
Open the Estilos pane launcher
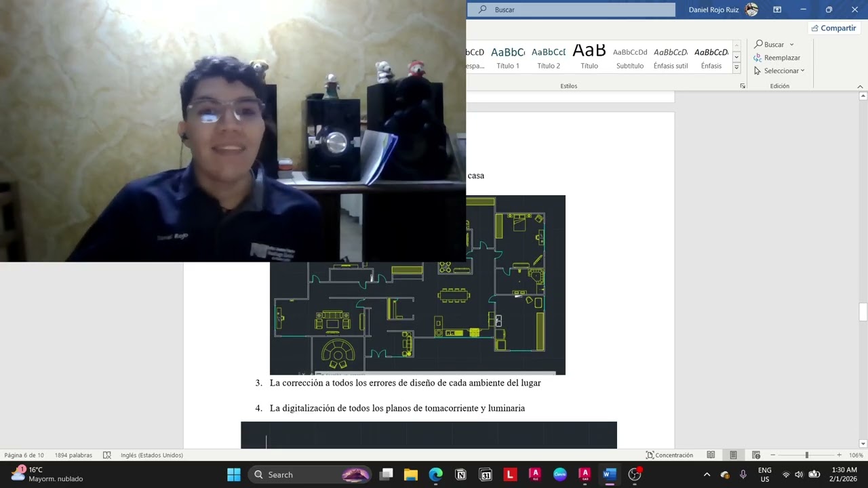coord(743,86)
